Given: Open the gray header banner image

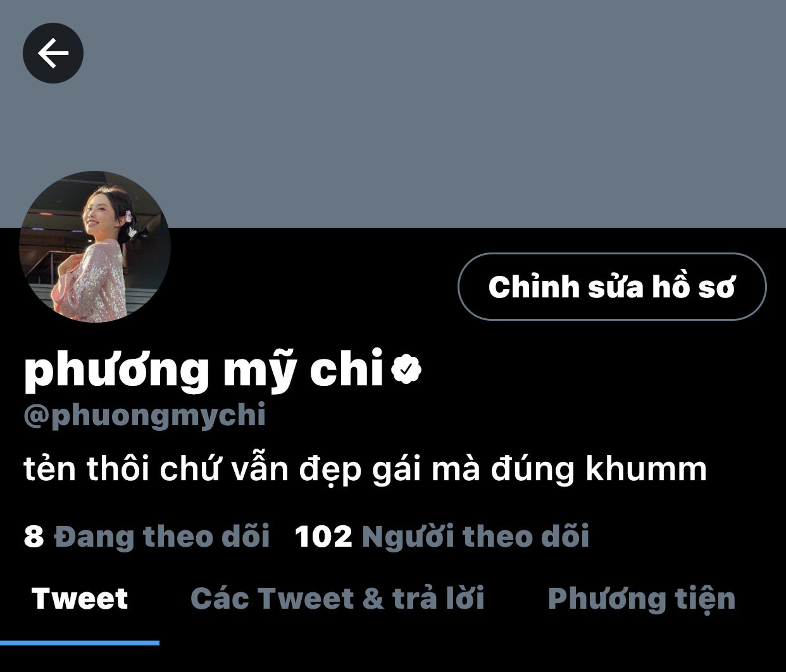Looking at the screenshot, I should tap(393, 114).
